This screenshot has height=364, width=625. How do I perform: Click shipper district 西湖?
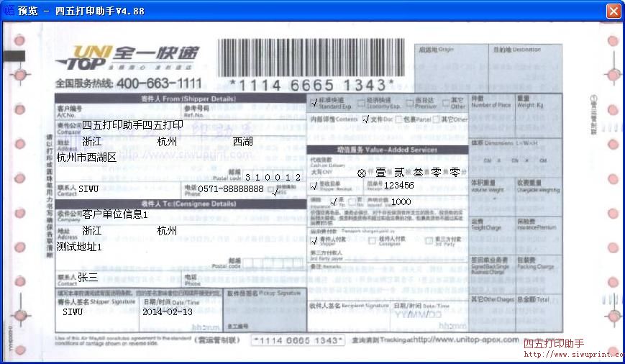coord(243,142)
